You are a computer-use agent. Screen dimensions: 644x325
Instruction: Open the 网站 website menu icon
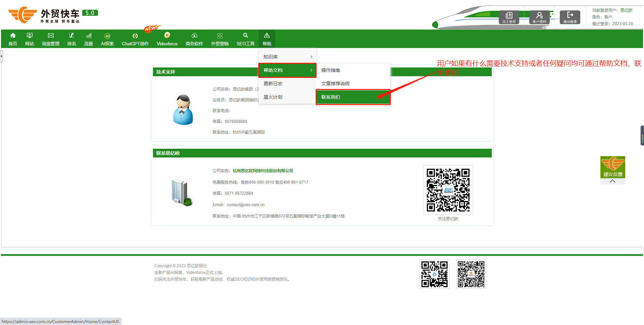(x=30, y=36)
